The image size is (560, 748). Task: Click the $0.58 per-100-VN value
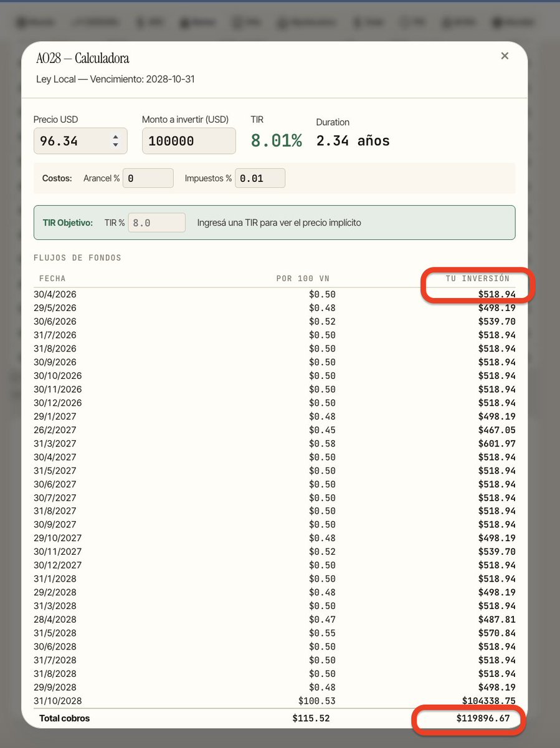point(322,444)
